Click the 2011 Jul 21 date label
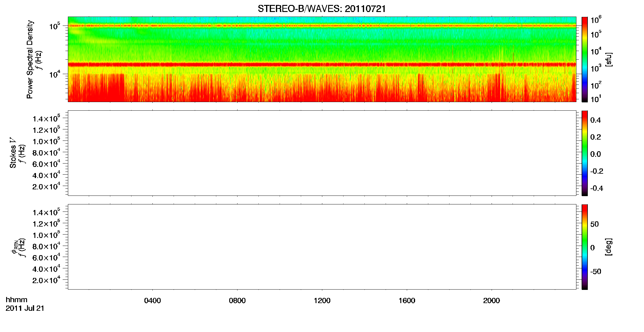This screenshot has width=644, height=332. [25, 308]
